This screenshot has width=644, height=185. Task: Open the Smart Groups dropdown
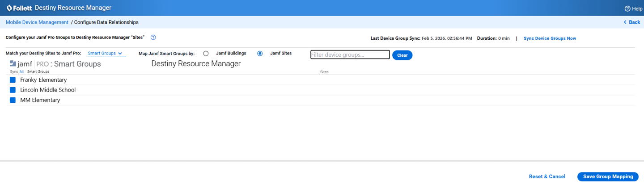(106, 53)
